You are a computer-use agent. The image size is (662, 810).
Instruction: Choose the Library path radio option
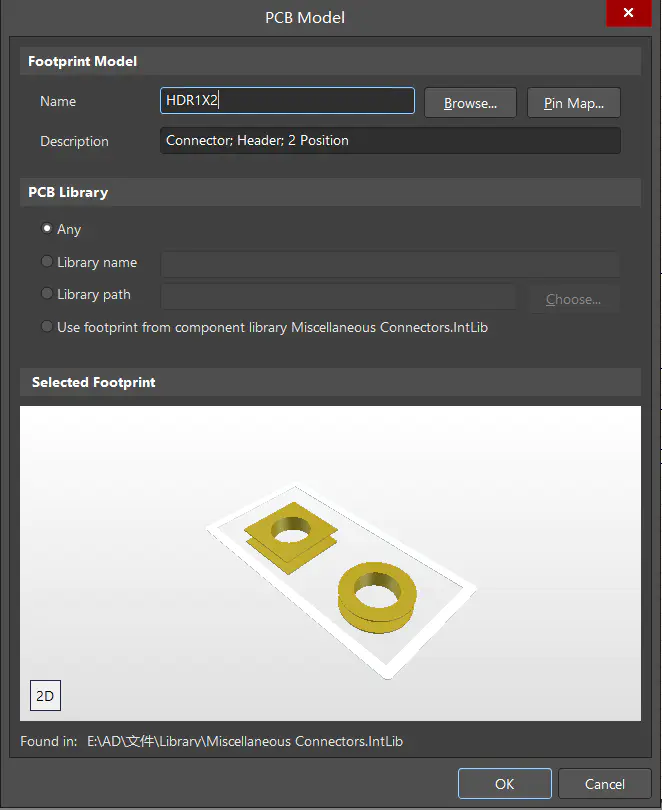47,294
